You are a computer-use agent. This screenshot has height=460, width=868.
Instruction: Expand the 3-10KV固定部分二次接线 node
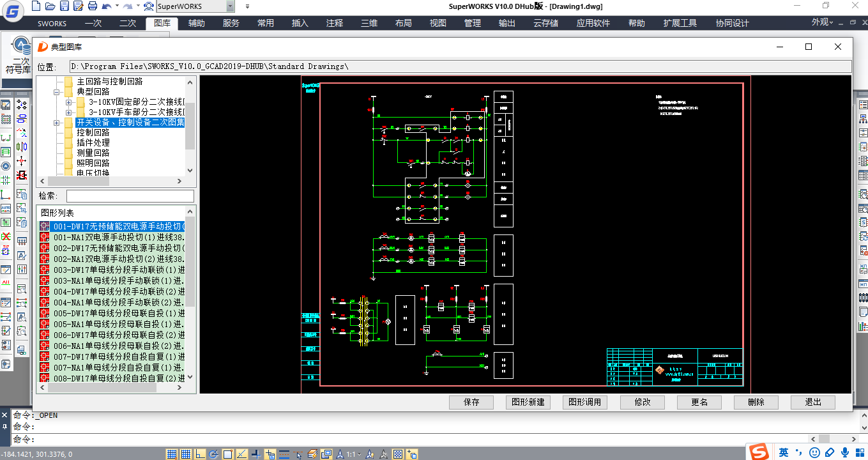[x=68, y=102]
